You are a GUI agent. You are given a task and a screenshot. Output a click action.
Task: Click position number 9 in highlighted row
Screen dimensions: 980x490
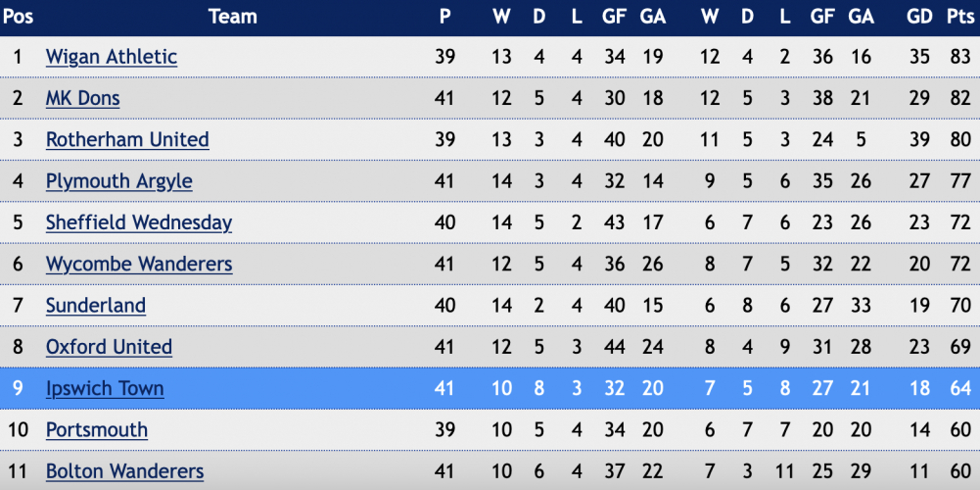click(18, 389)
